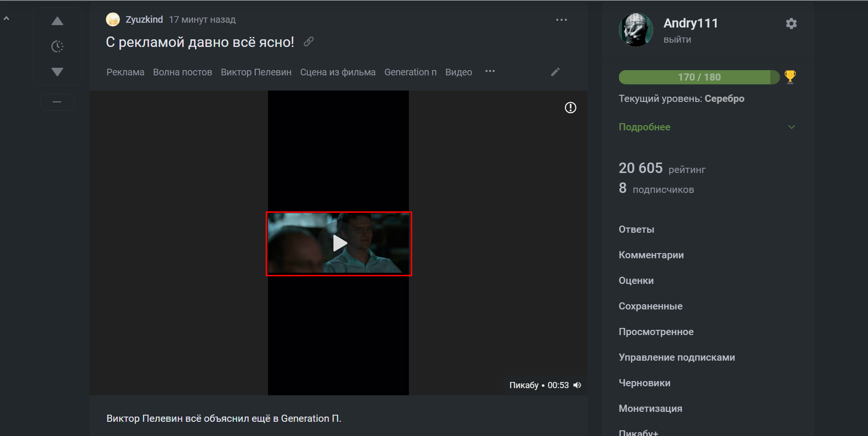This screenshot has width=868, height=436.
Task: Select the 'Сцена из фильма' tag
Action: point(338,72)
